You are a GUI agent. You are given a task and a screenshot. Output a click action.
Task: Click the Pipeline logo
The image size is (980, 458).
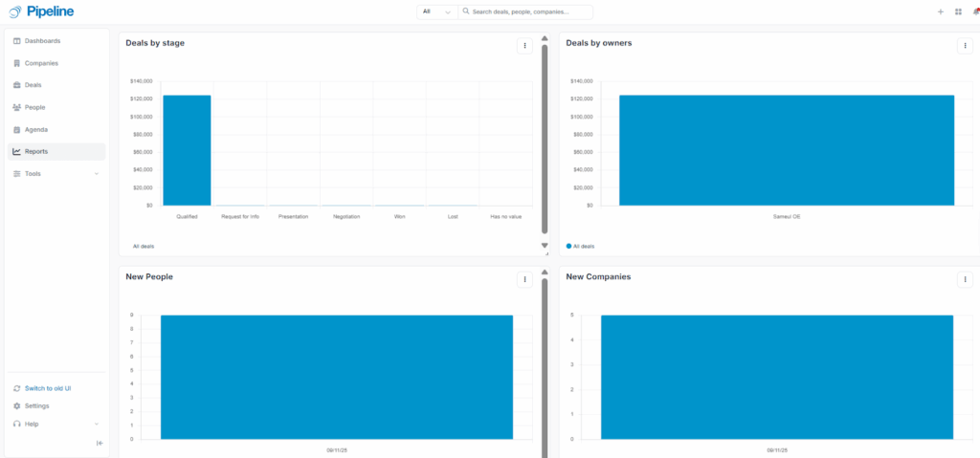pyautogui.click(x=41, y=11)
